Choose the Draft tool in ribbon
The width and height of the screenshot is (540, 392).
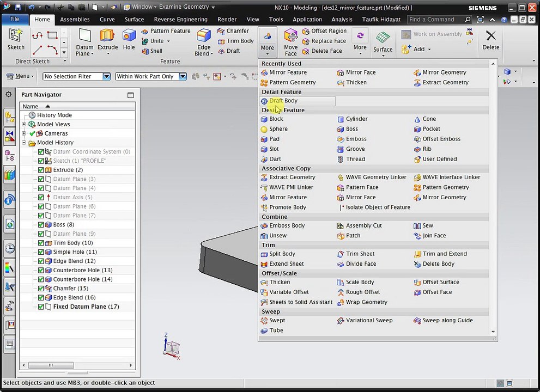click(229, 51)
